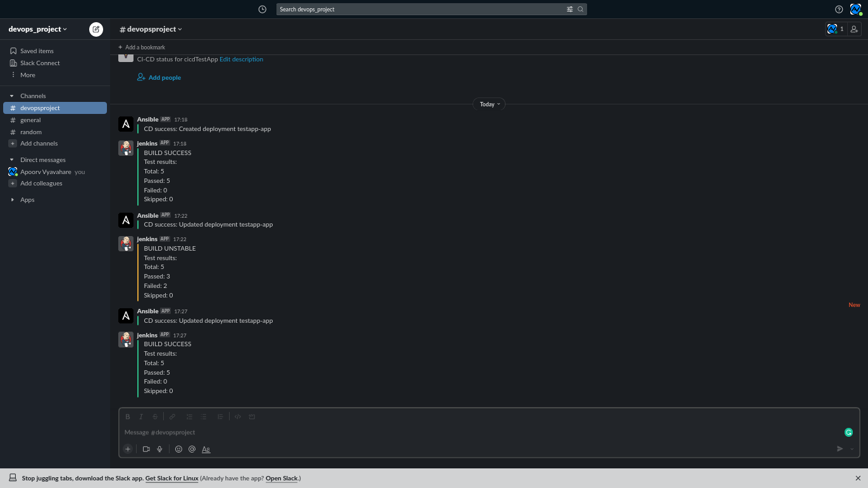Compose a new message with pencil icon
The image size is (868, 488).
[96, 29]
